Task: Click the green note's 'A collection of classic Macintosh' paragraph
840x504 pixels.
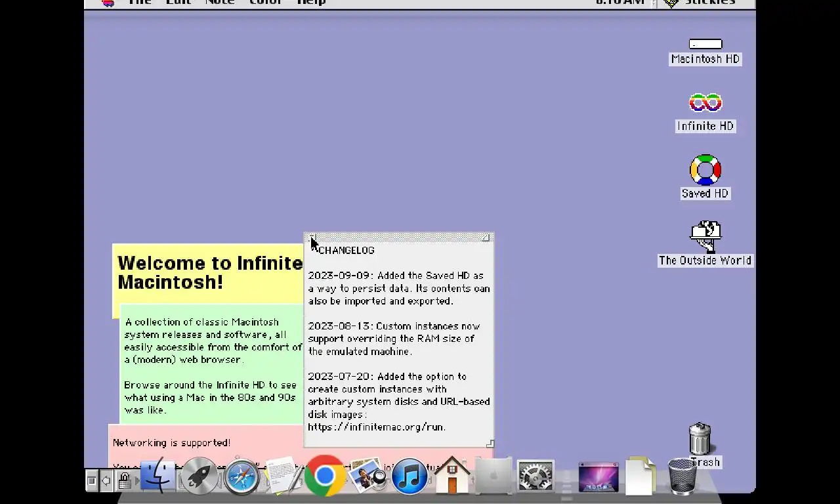Action: click(213, 341)
